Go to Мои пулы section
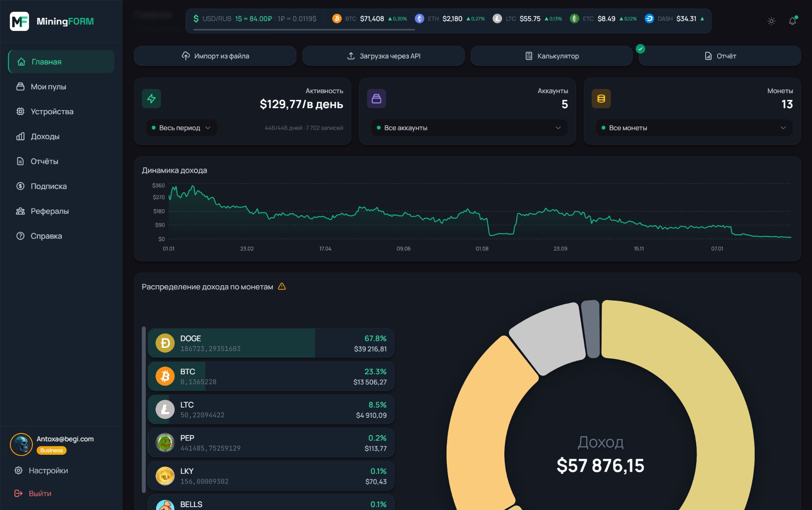 coord(61,87)
